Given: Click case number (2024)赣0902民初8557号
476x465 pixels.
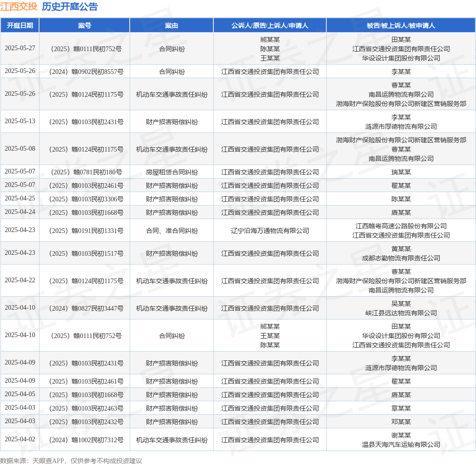Looking at the screenshot, I should [86, 72].
